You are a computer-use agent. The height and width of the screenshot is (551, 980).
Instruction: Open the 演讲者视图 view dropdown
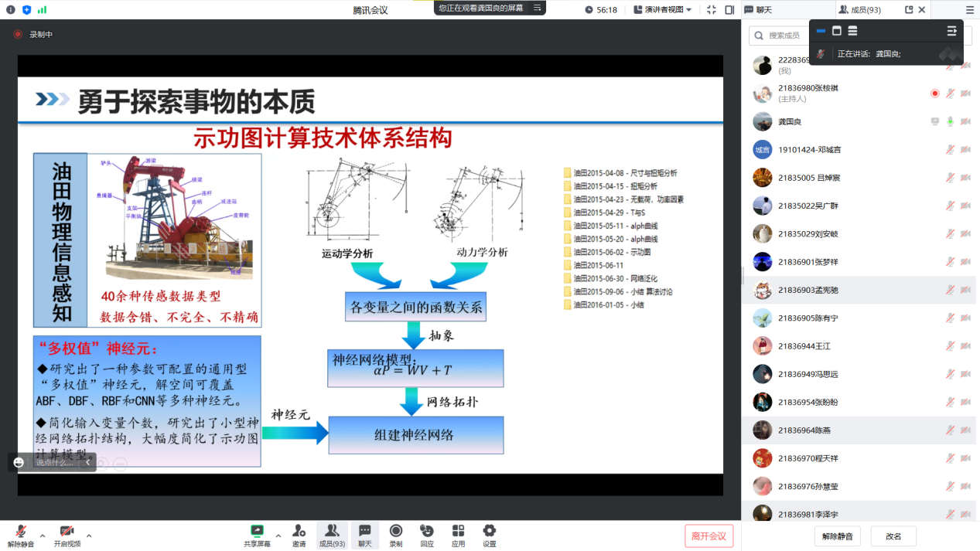click(x=663, y=10)
